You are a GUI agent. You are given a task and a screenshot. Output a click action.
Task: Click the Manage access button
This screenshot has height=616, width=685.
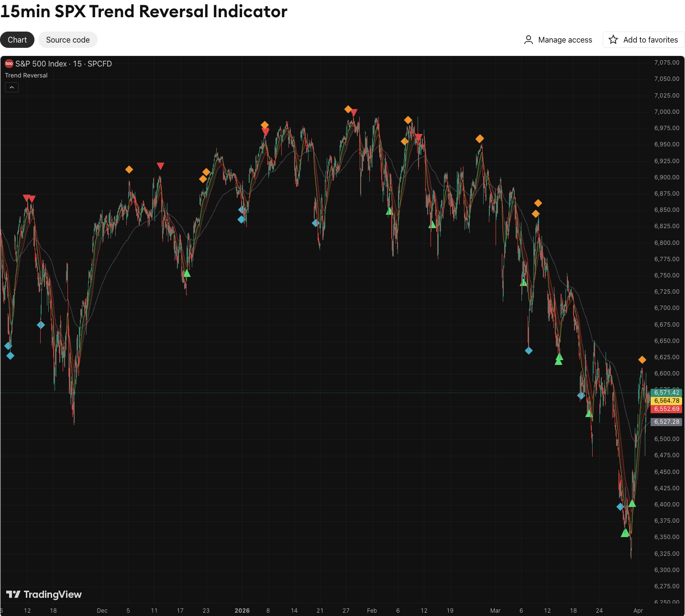click(564, 40)
